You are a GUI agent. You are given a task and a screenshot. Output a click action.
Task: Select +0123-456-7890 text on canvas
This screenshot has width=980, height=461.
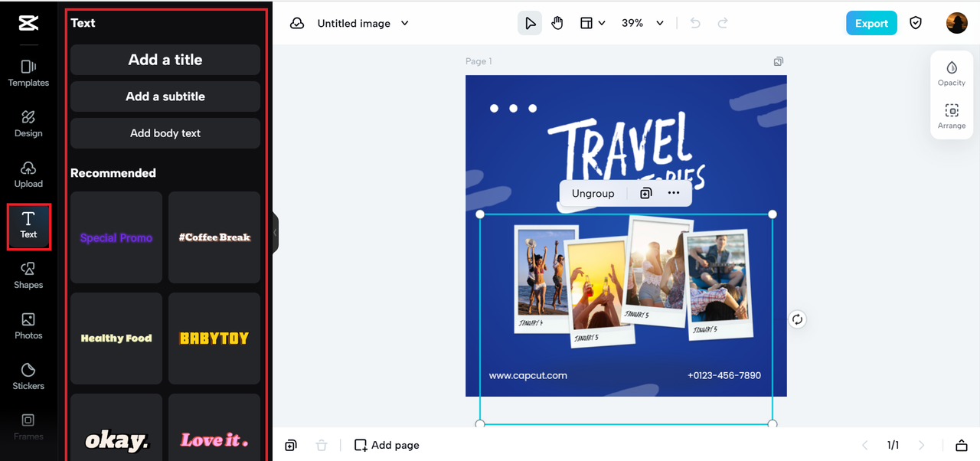[724, 375]
